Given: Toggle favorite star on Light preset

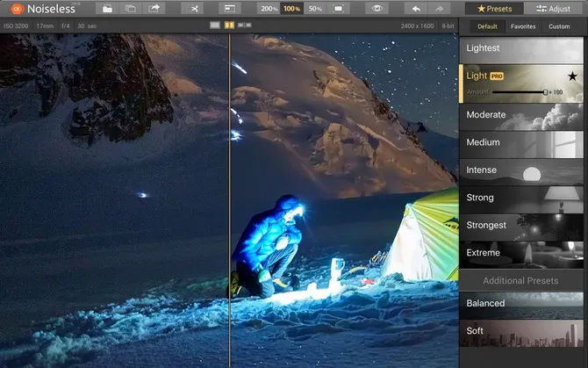Looking at the screenshot, I should [x=572, y=77].
